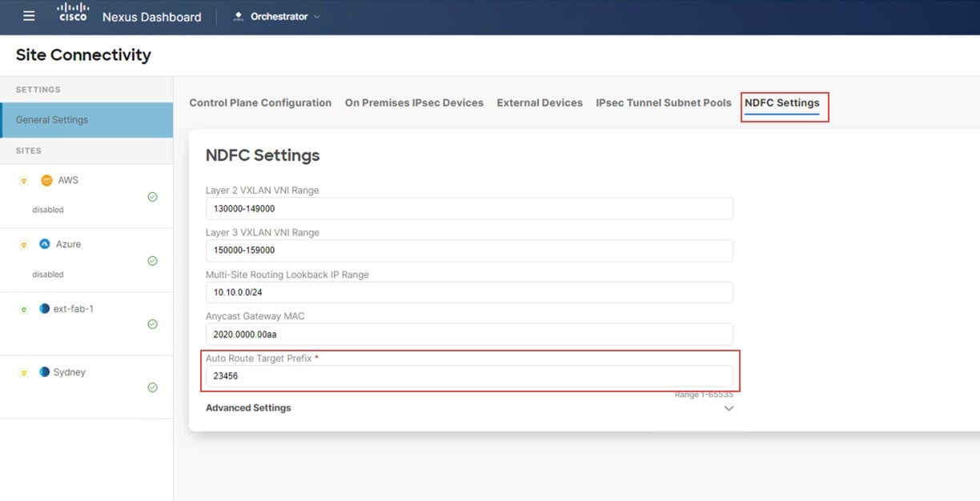Viewport: 980px width, 501px height.
Task: Edit the Anycast Gateway MAC field
Action: click(469, 334)
